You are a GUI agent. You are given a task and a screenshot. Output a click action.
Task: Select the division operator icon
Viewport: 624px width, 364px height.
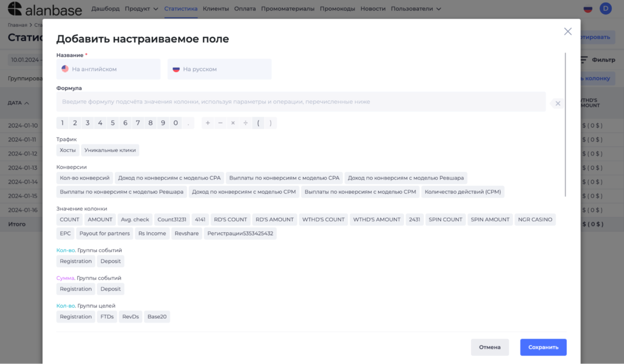[246, 122]
